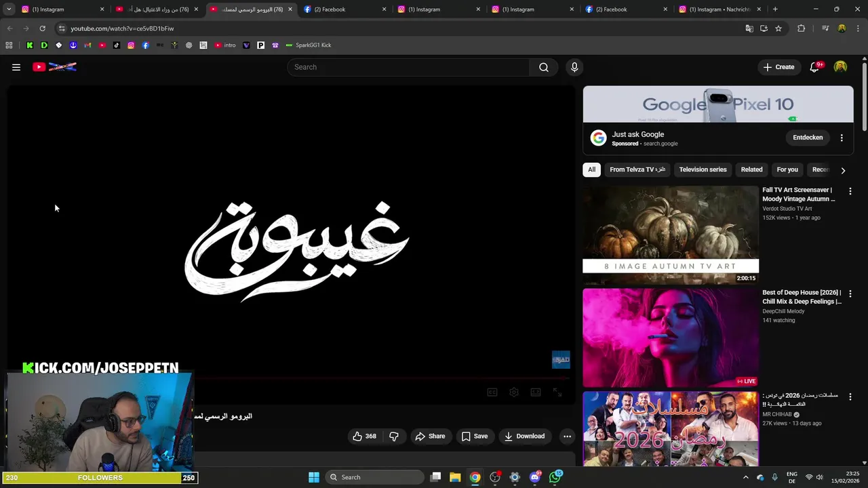This screenshot has height=488, width=868.
Task: Open the Chrome extensions puzzle icon
Action: coord(801,28)
